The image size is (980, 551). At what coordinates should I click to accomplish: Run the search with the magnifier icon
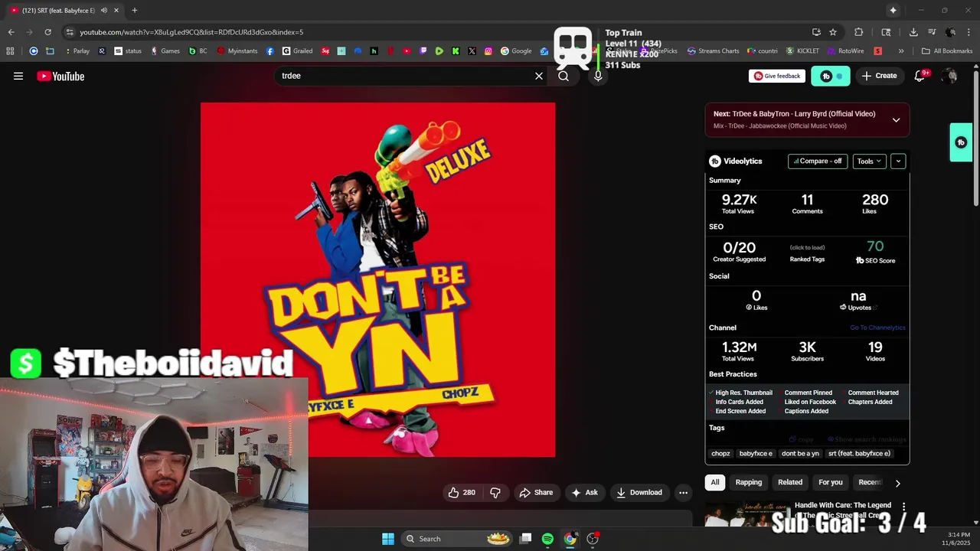pyautogui.click(x=563, y=76)
